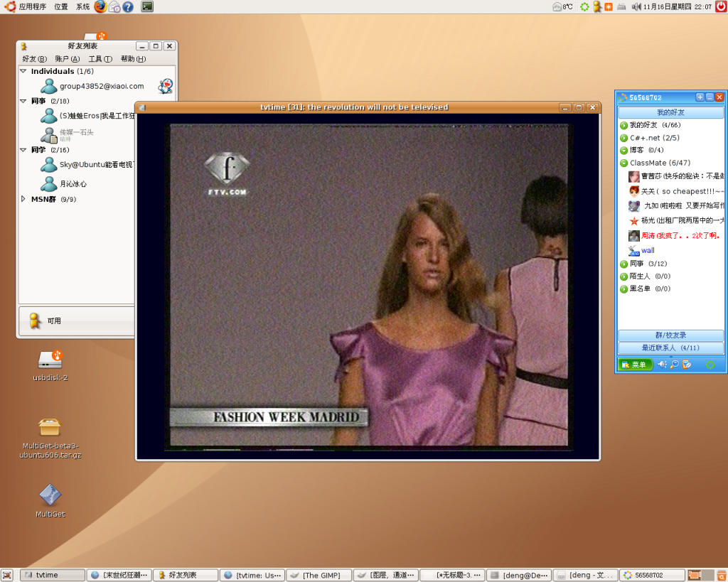Screen dimensions: 728x582
Task: Open the 工具(T) menu
Action: (100, 59)
